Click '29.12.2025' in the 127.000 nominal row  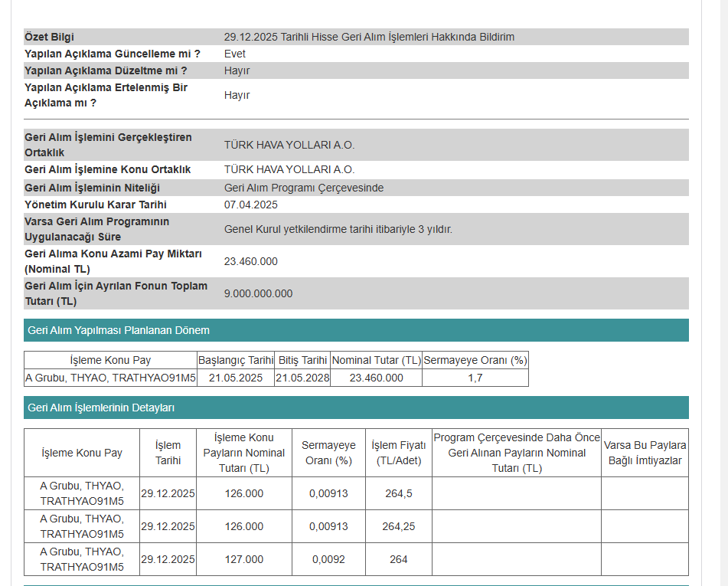[x=168, y=559]
